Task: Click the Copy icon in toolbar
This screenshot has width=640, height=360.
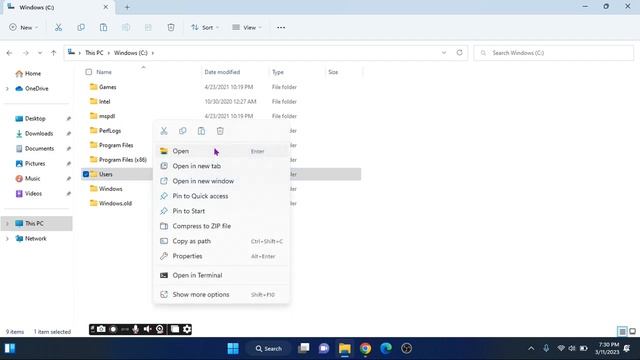Action: pyautogui.click(x=81, y=27)
